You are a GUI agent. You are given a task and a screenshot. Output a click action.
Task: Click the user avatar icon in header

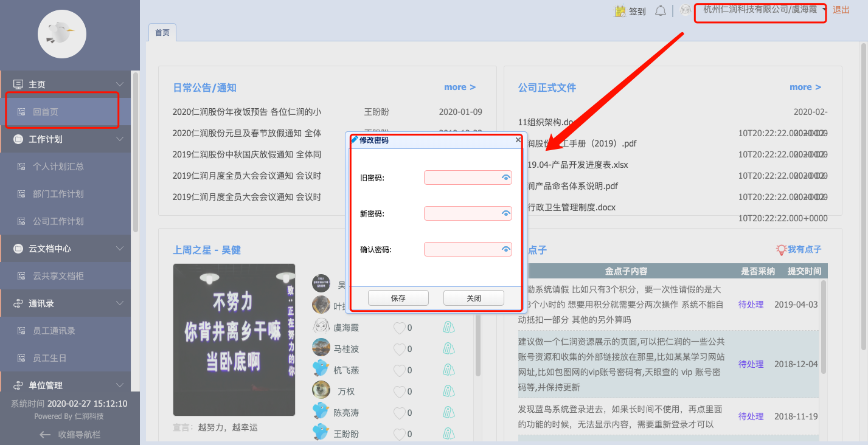coord(686,10)
